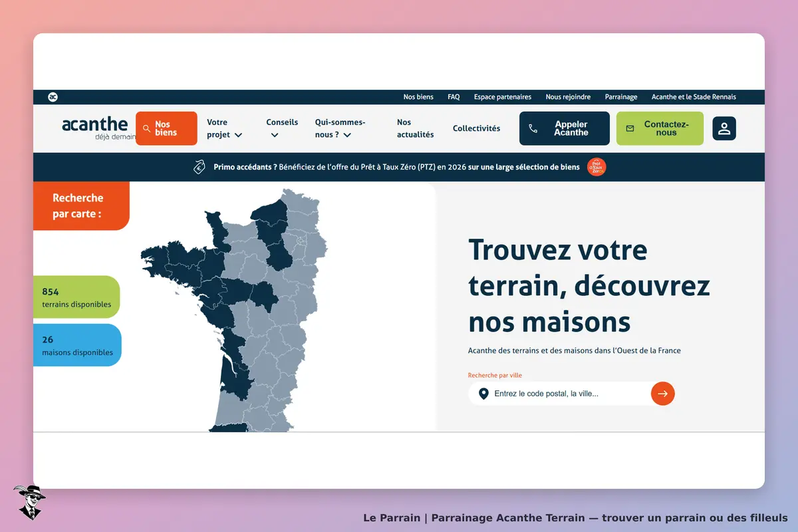The width and height of the screenshot is (798, 532).
Task: Click the orange Prêt à Taux Zéro badge
Action: tap(597, 167)
